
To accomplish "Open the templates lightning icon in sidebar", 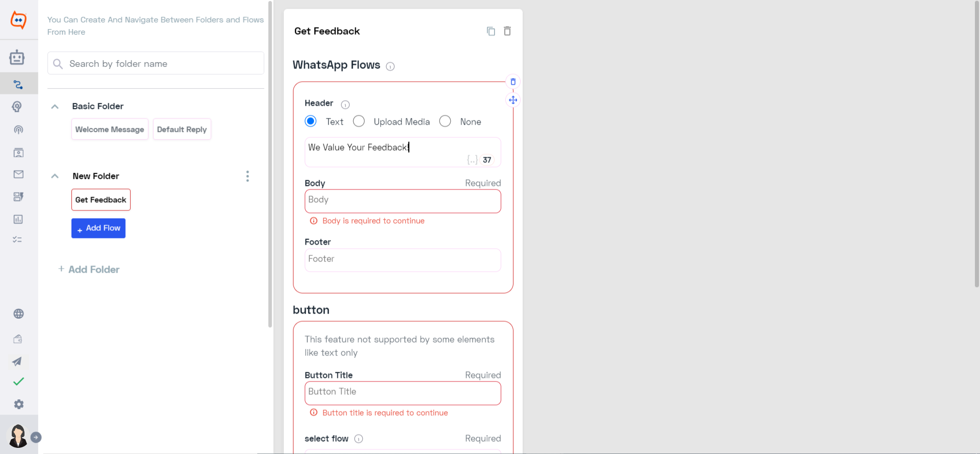I will pyautogui.click(x=18, y=197).
